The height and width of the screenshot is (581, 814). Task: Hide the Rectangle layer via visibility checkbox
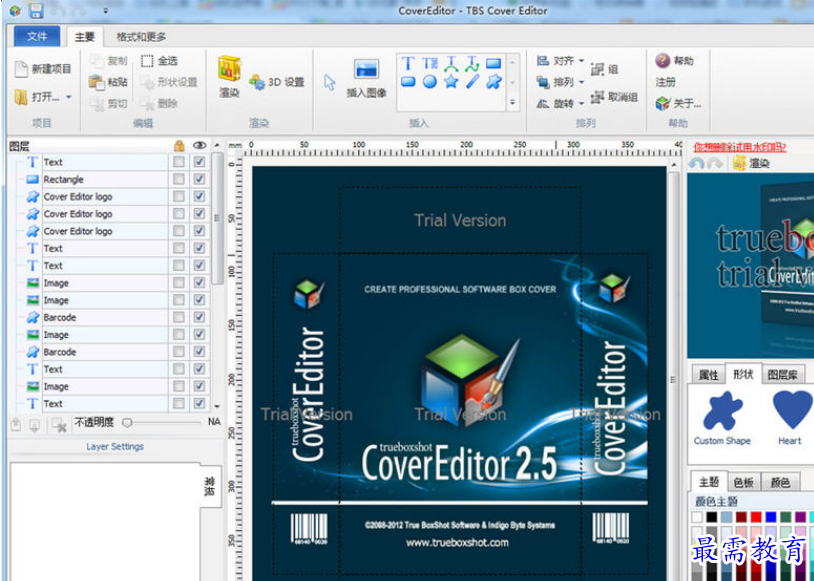click(199, 180)
